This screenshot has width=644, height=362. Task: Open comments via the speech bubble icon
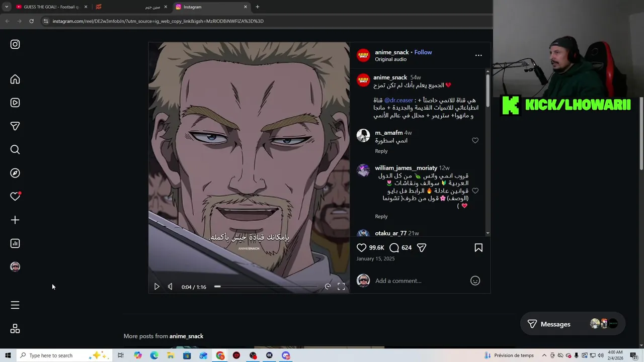pyautogui.click(x=394, y=247)
